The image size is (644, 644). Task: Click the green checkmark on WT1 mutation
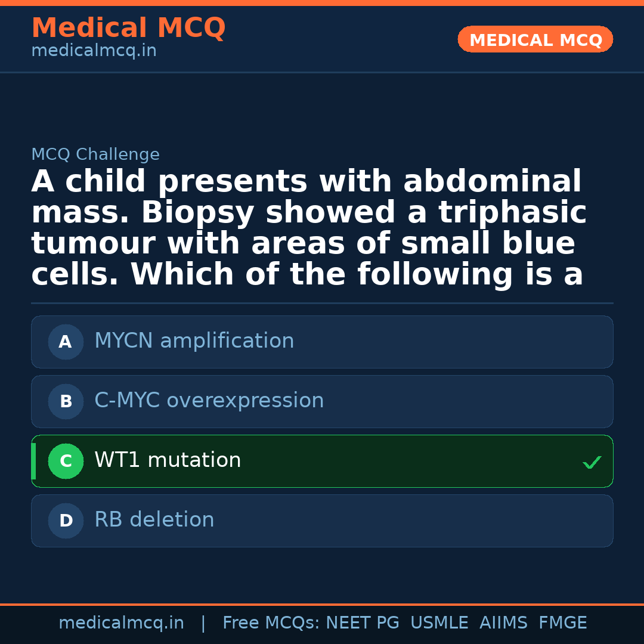click(x=592, y=462)
